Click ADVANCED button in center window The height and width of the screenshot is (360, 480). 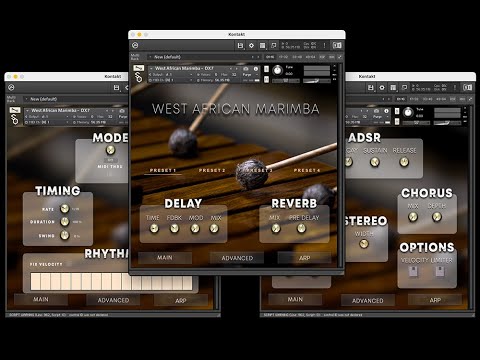point(237,258)
